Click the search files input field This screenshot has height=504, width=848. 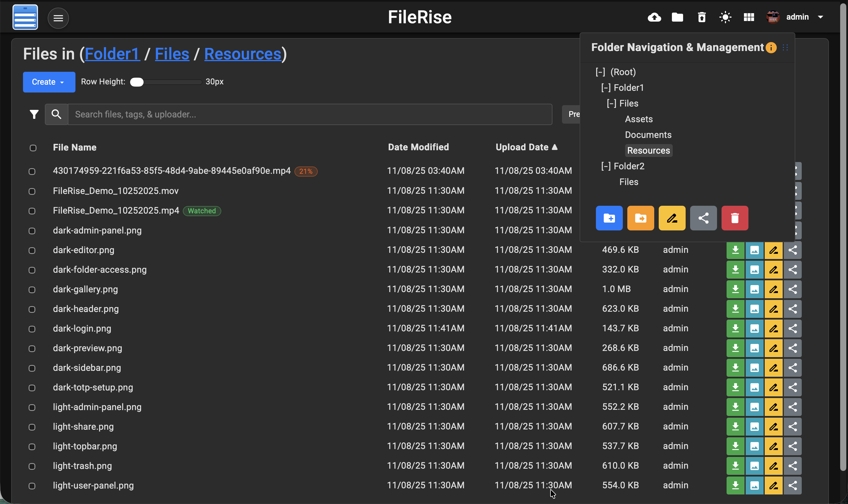310,114
